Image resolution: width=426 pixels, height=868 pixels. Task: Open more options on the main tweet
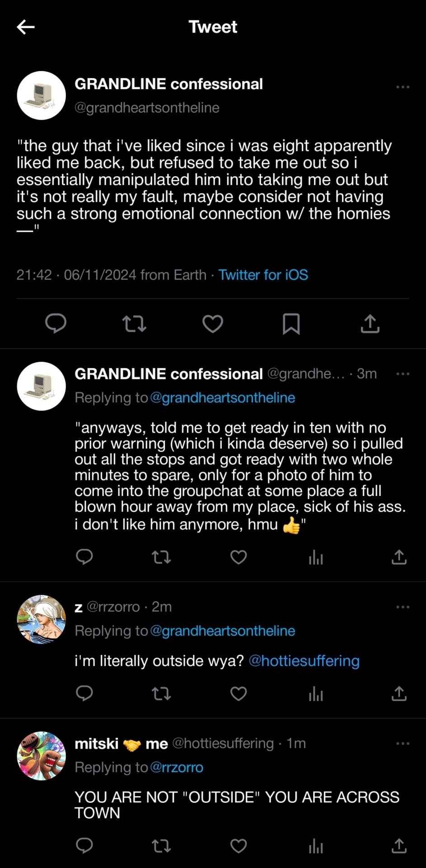[403, 87]
